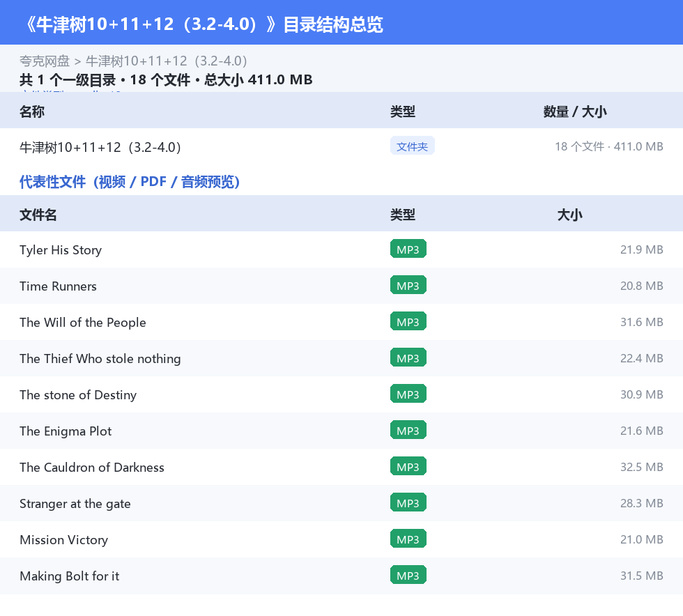Click the summary line '共 1 个一级目录'
The width and height of the screenshot is (683, 616).
(x=68, y=79)
